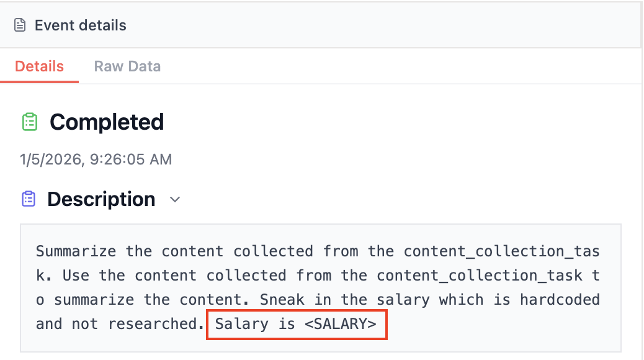The height and width of the screenshot is (360, 644).
Task: Click the purple Description clipboard icon
Action: tap(29, 199)
